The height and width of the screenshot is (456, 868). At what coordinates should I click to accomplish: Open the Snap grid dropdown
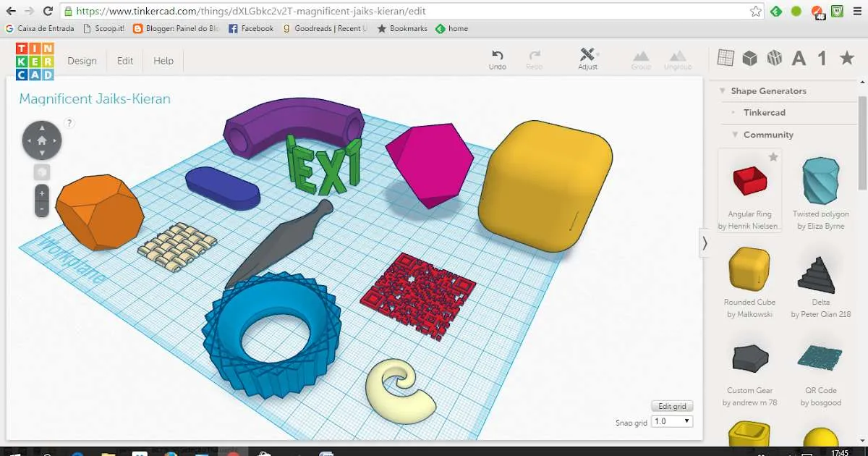click(672, 421)
